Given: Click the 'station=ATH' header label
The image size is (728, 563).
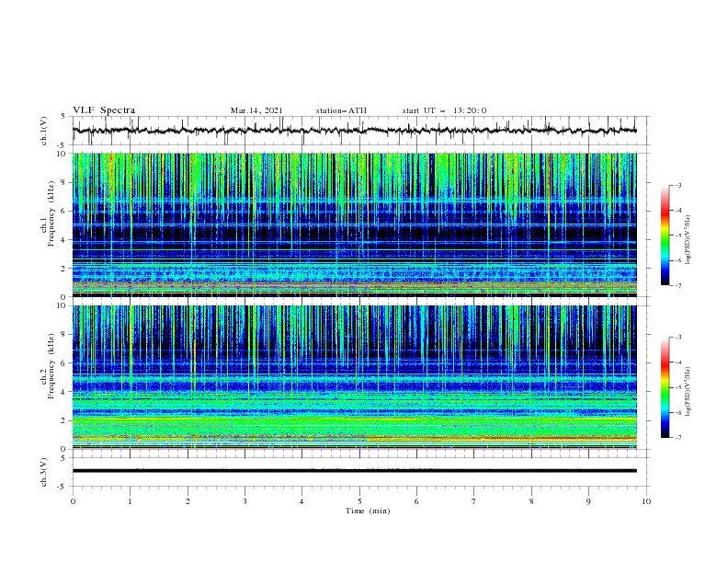Looking at the screenshot, I should point(341,110).
